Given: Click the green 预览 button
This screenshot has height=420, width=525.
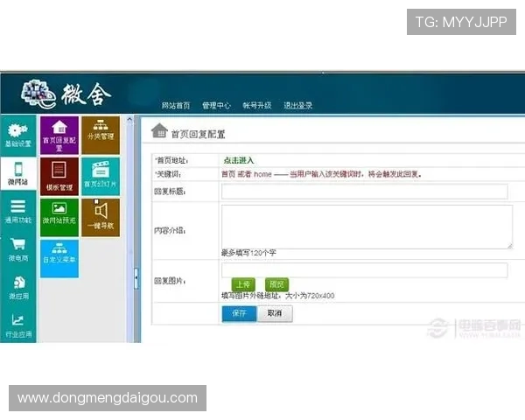Looking at the screenshot, I should (x=276, y=284).
